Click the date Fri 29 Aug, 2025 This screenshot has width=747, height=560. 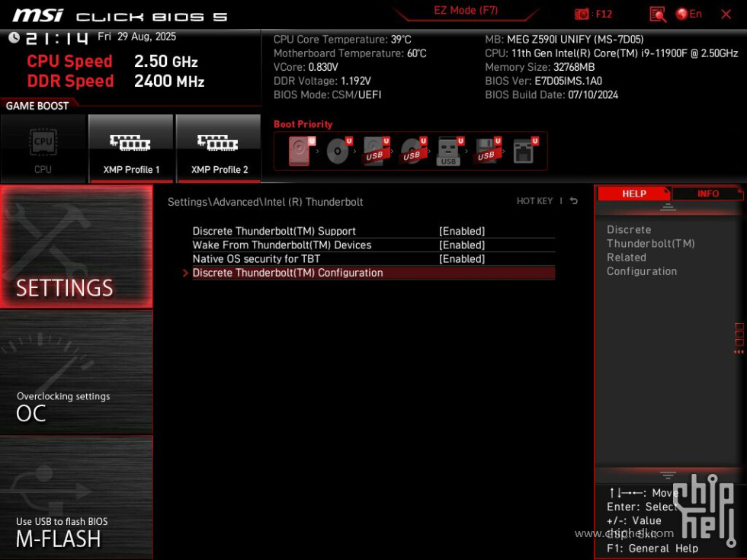(136, 37)
